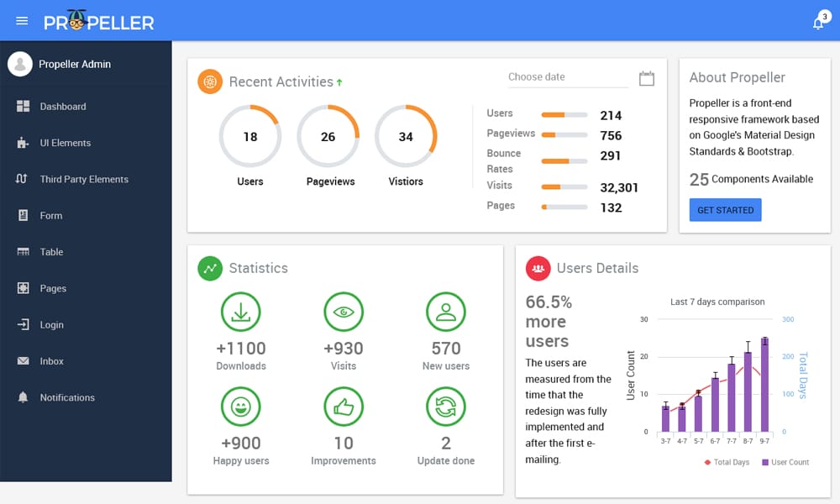The height and width of the screenshot is (504, 840).
Task: Open Dashboard from the sidebar
Action: pyautogui.click(x=62, y=107)
